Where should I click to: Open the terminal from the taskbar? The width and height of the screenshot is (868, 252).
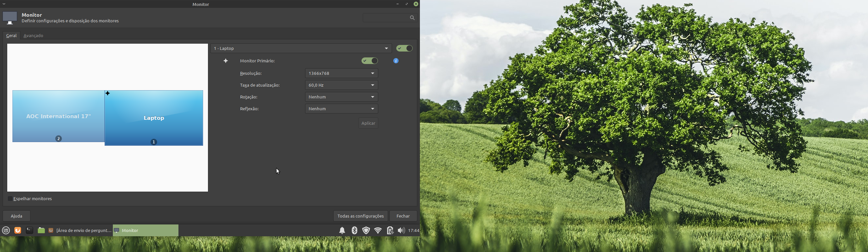point(30,230)
